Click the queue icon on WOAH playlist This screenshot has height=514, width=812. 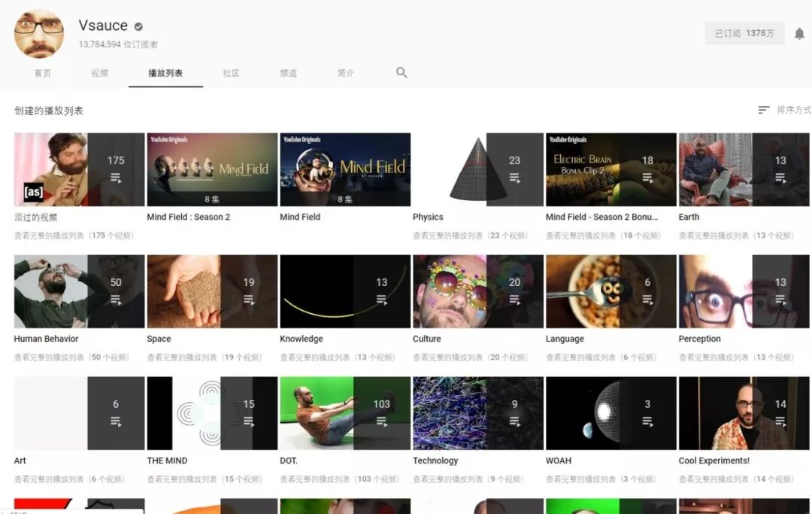click(x=647, y=422)
